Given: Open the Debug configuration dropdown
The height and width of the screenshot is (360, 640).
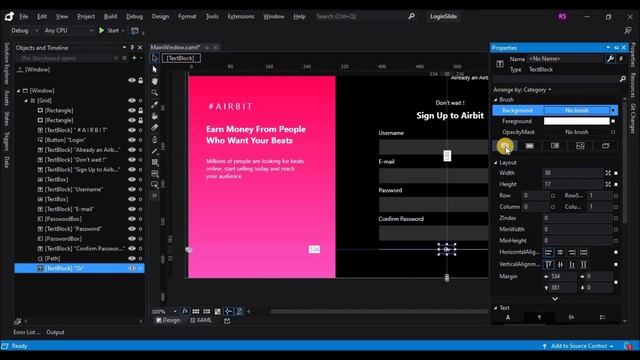Looking at the screenshot, I should [x=24, y=31].
